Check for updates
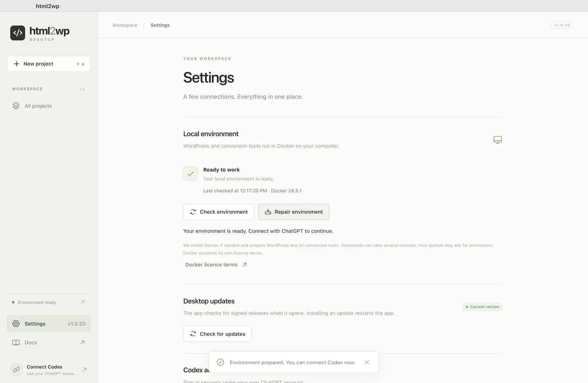Image resolution: width=588 pixels, height=383 pixels. point(218,334)
